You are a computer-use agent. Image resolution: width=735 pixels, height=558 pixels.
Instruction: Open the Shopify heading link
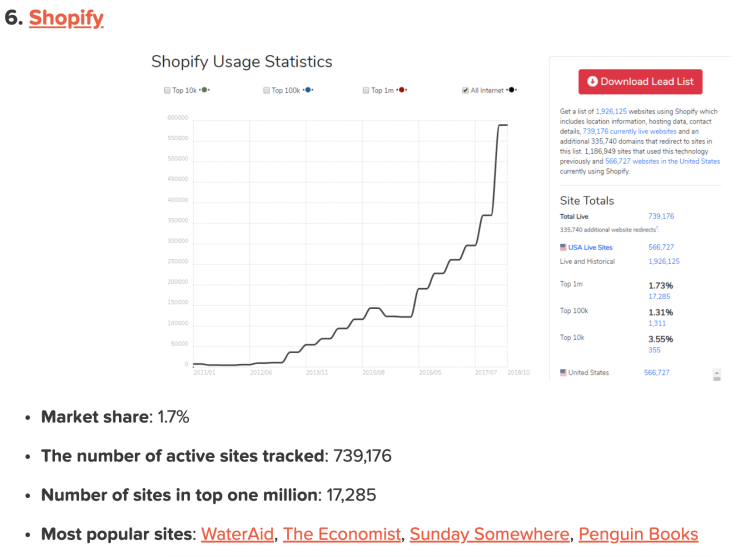pyautogui.click(x=66, y=18)
